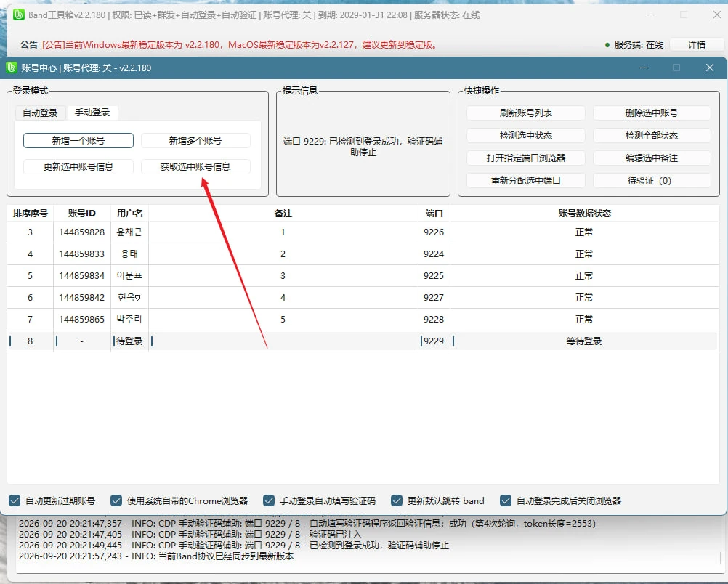Click log line about 当前Band协议已经同步到最新版本
The height and width of the screenshot is (584, 728).
pos(156,556)
